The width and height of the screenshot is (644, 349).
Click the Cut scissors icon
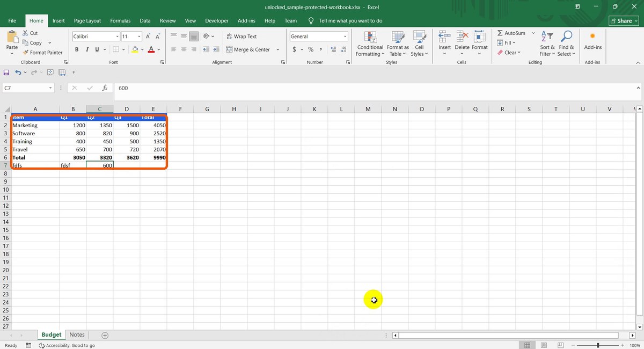point(26,33)
